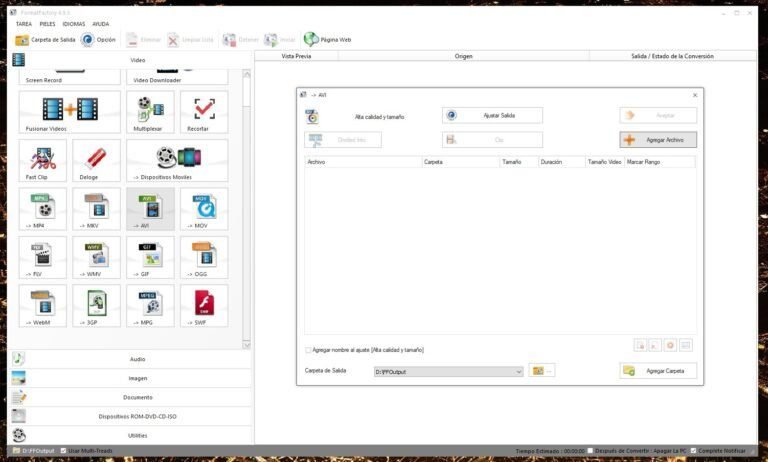Click Agregar Archivo in the AVI dialog

click(x=658, y=140)
